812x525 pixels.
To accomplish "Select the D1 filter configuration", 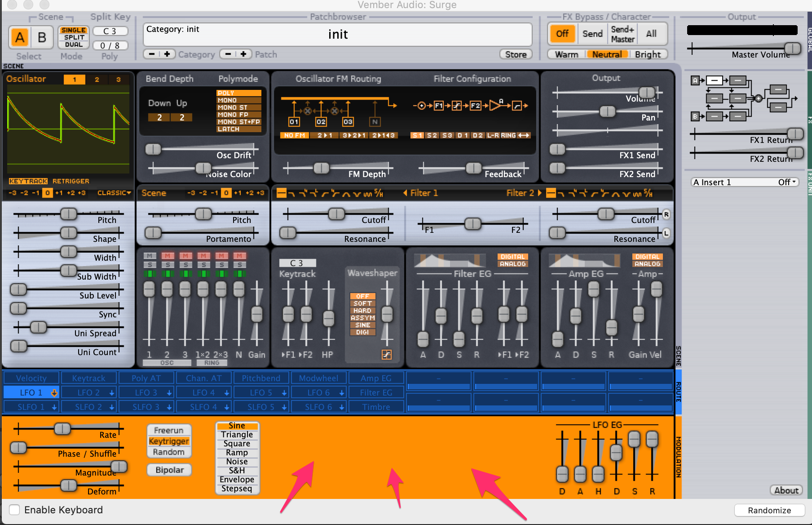I will 463,135.
